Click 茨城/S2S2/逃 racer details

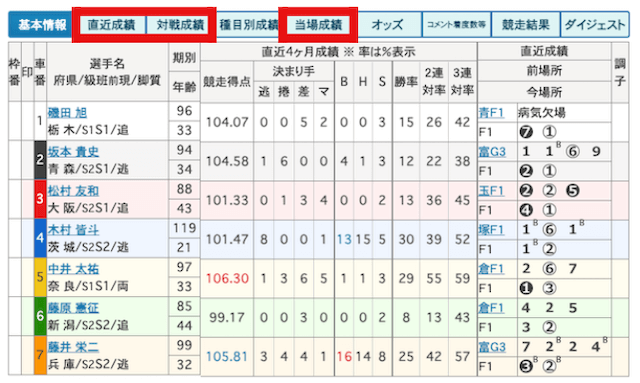click(x=88, y=247)
